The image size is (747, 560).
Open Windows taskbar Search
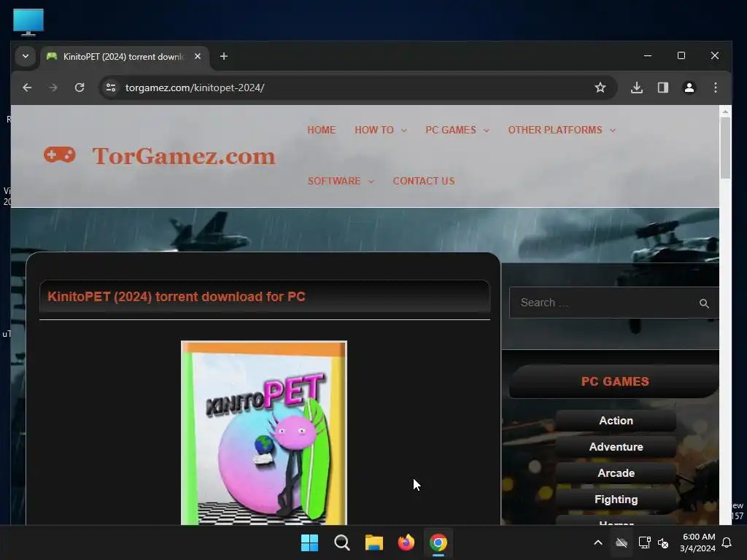(341, 542)
